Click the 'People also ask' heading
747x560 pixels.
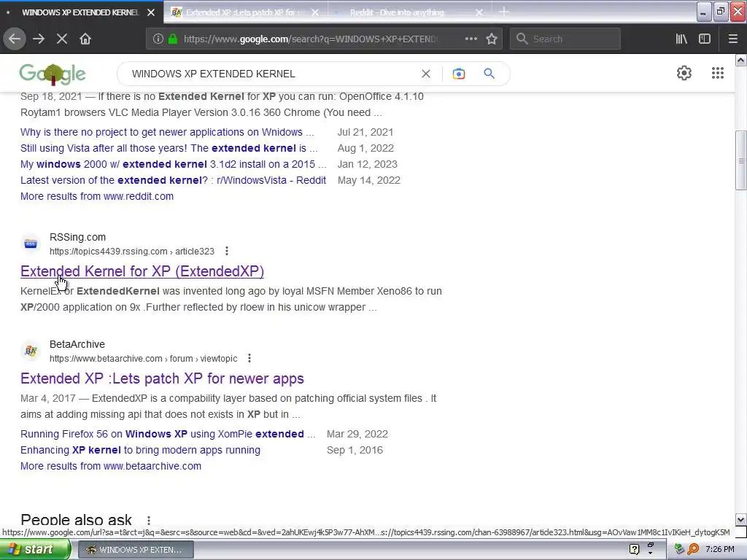point(76,519)
